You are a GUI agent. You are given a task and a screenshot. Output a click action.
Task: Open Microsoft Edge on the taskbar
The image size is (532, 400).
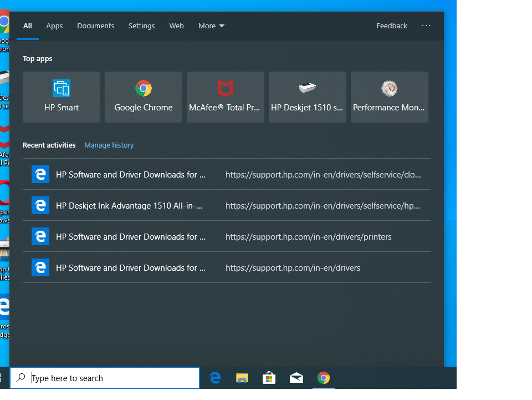tap(215, 378)
